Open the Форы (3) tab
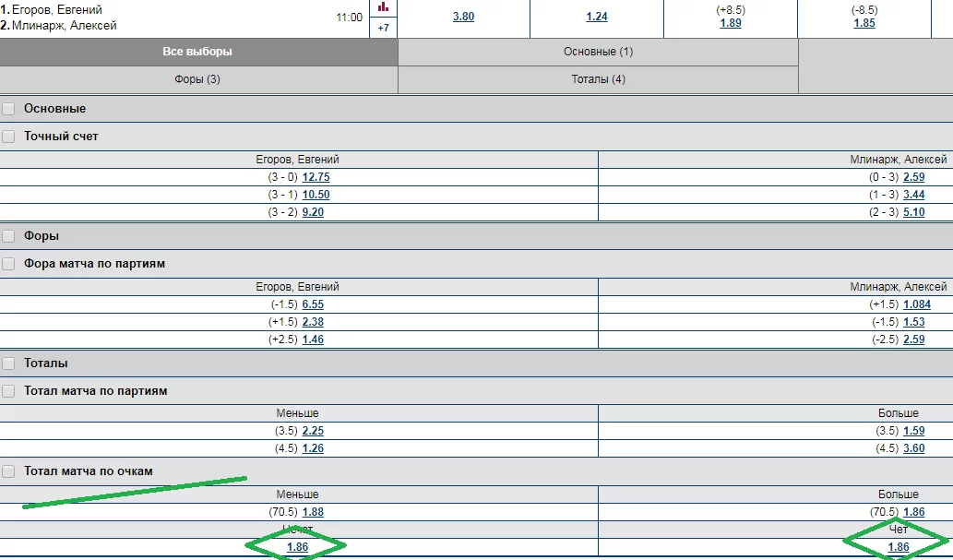This screenshot has height=560, width=953. pos(198,79)
